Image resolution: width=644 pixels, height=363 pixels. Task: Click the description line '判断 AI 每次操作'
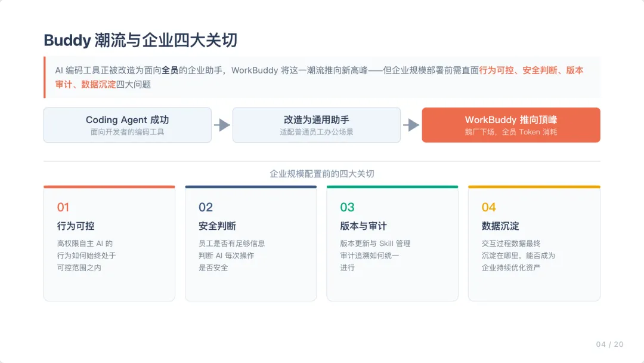tap(227, 256)
